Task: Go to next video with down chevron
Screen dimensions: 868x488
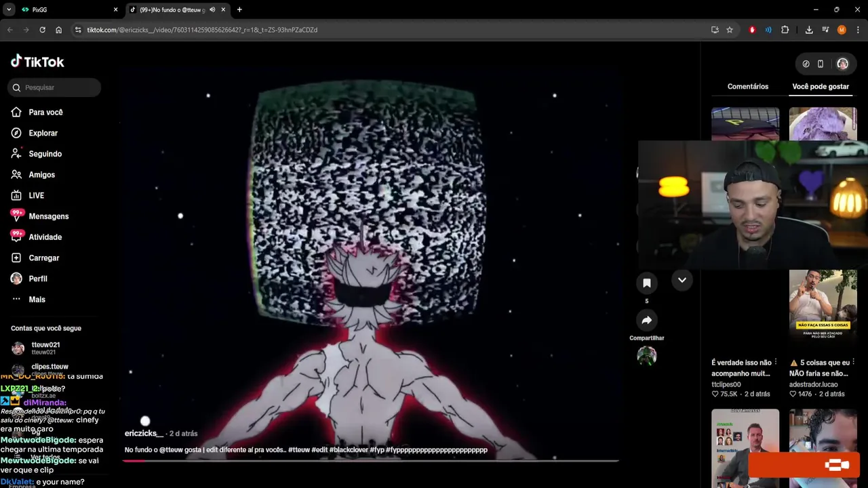Action: (682, 280)
